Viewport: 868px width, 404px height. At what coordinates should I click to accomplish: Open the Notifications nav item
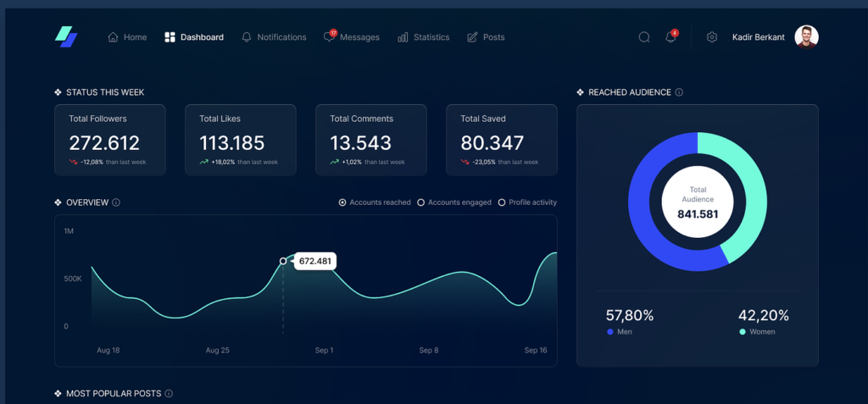274,37
